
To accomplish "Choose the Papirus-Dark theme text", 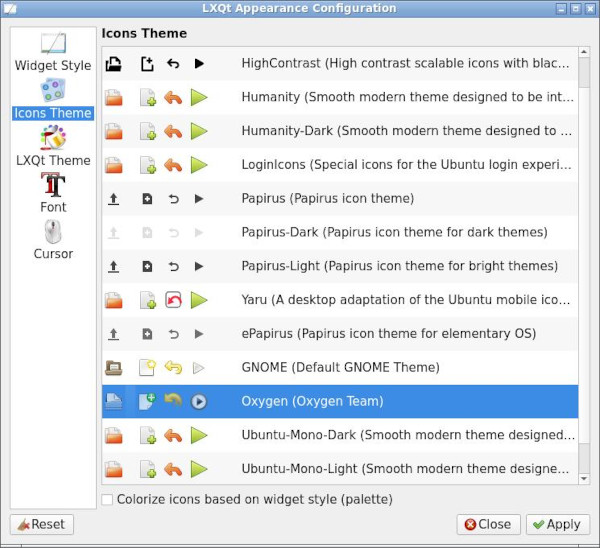I will pos(395,232).
